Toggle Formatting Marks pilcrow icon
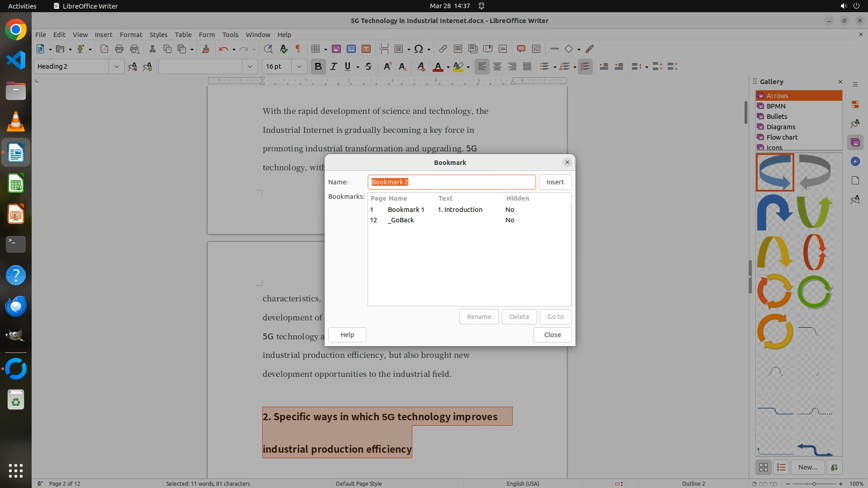 click(x=298, y=49)
